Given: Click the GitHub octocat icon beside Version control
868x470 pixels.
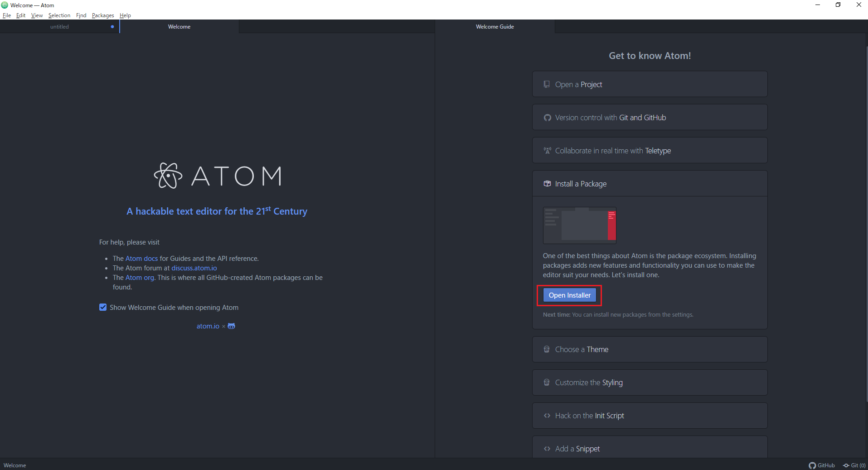Looking at the screenshot, I should [547, 117].
